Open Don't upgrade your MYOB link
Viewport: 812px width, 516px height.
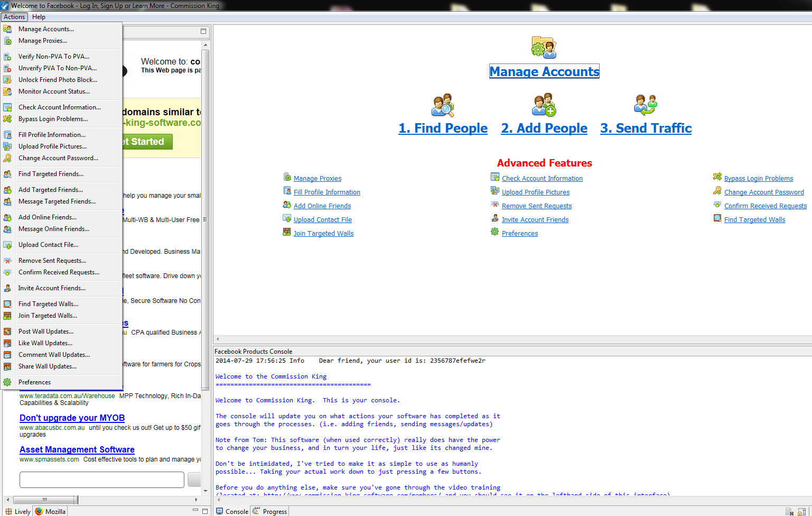[72, 418]
